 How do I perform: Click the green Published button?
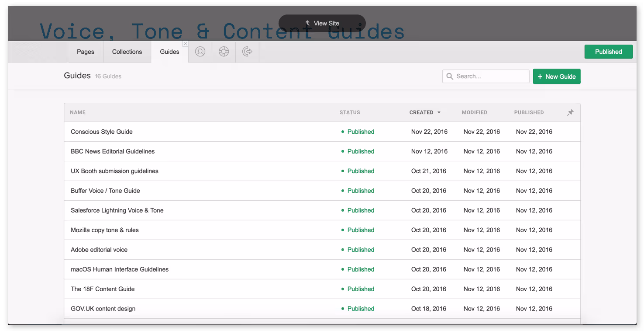pyautogui.click(x=608, y=52)
